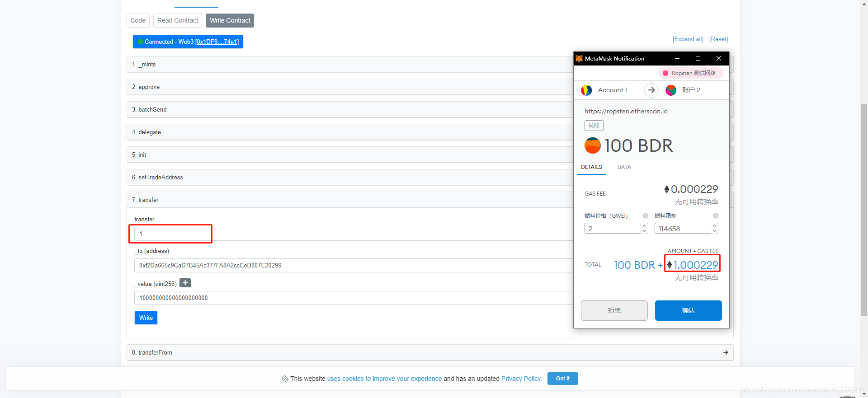Image resolution: width=868 pixels, height=398 pixels.
Task: Click the 账户 2 avatar icon
Action: click(x=671, y=90)
